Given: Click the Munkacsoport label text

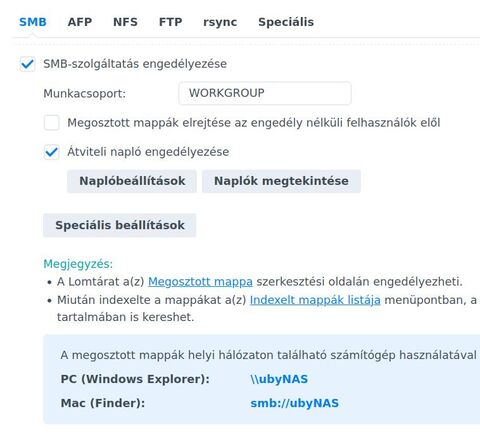Looking at the screenshot, I should pyautogui.click(x=85, y=93).
